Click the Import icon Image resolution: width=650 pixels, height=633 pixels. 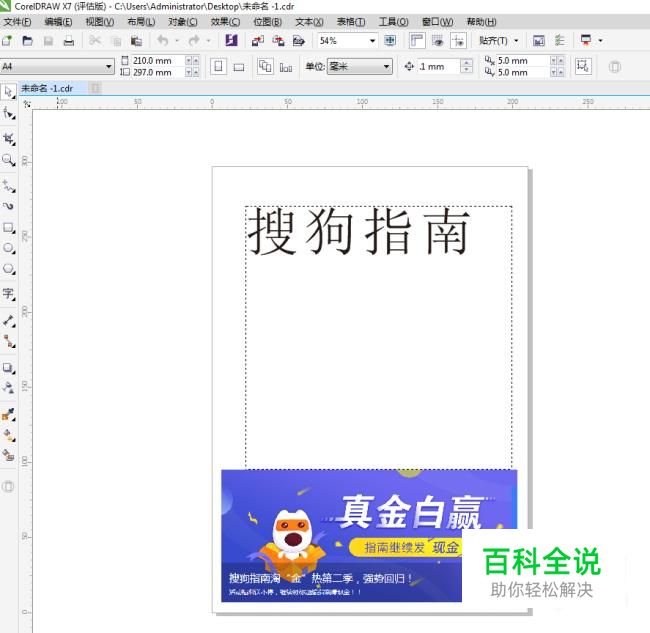(257, 41)
